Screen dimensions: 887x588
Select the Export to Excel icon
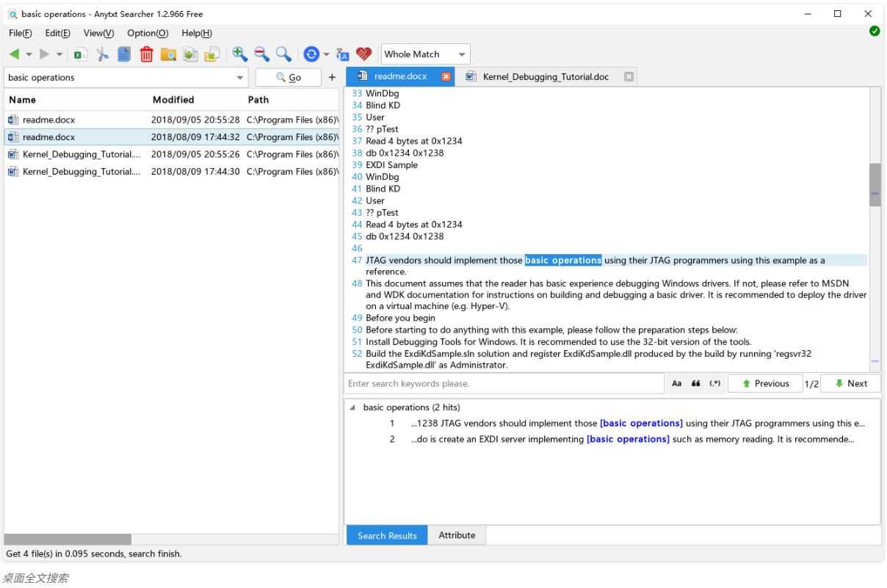(82, 54)
